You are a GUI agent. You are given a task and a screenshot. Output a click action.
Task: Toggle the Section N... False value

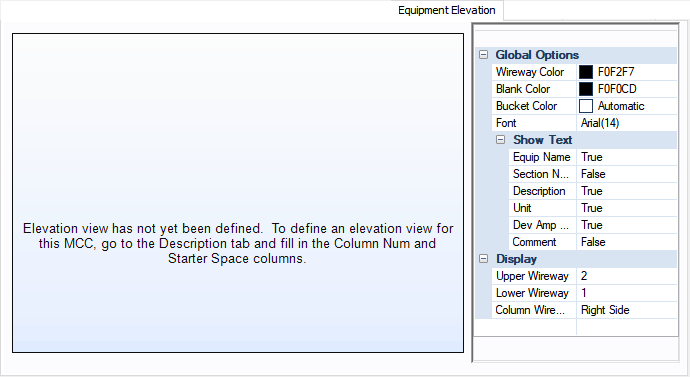pyautogui.click(x=627, y=174)
